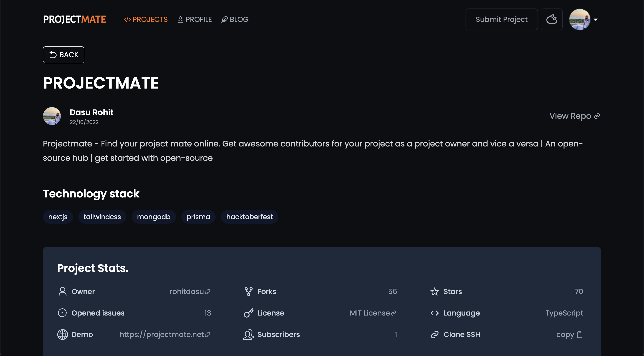Click the Language label
The width and height of the screenshot is (644, 356).
[462, 313]
